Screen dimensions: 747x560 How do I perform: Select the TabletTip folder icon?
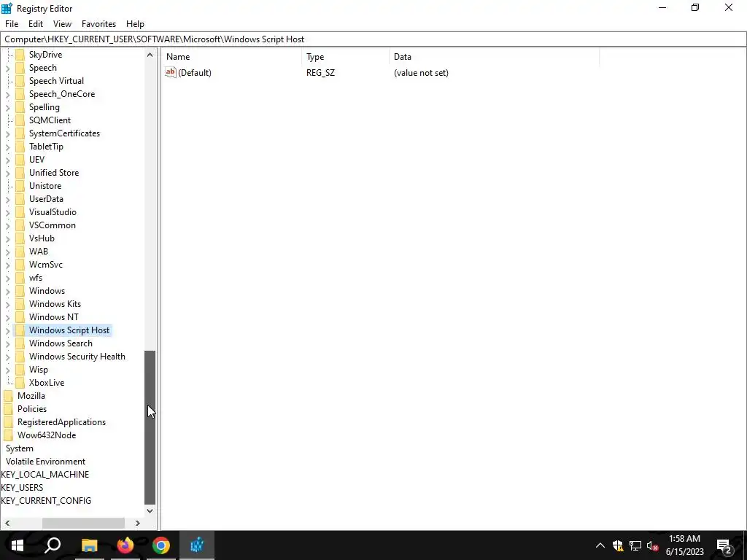tap(20, 146)
